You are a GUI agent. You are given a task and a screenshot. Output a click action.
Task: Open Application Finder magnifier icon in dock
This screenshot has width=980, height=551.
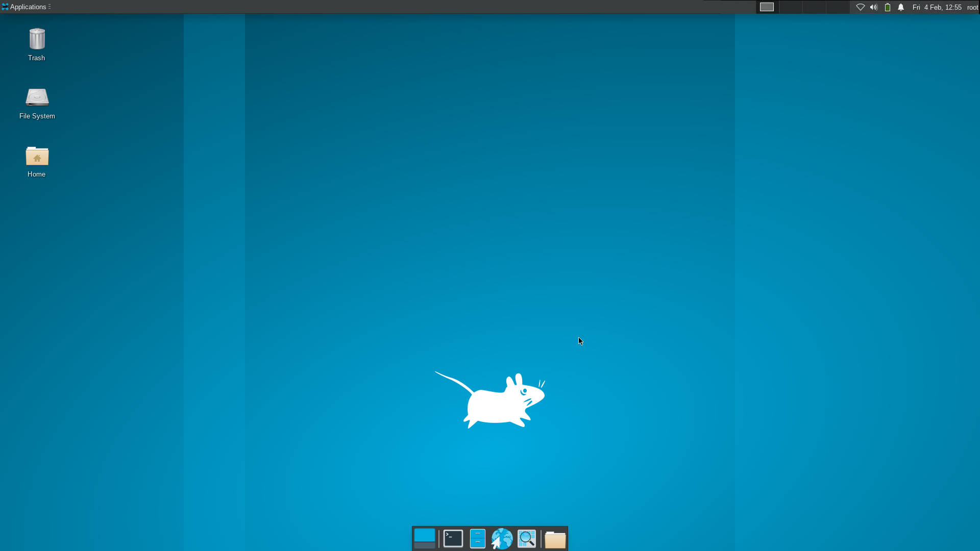coord(527,539)
